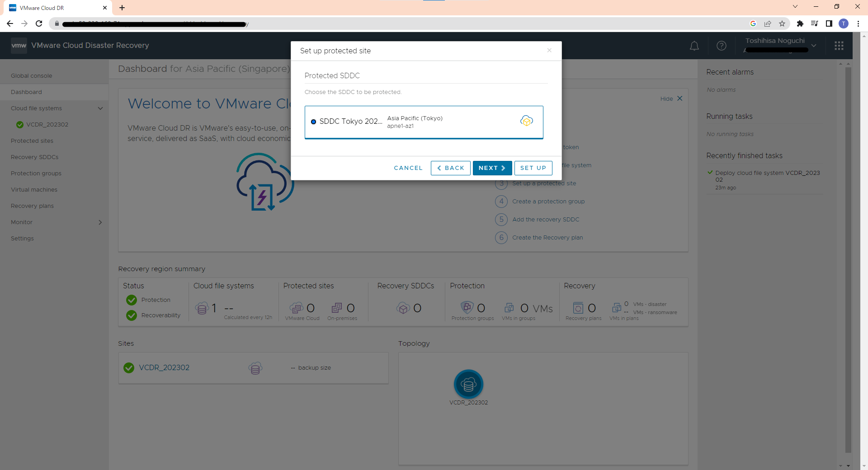Click the Protection groups shield icon

pos(467,307)
